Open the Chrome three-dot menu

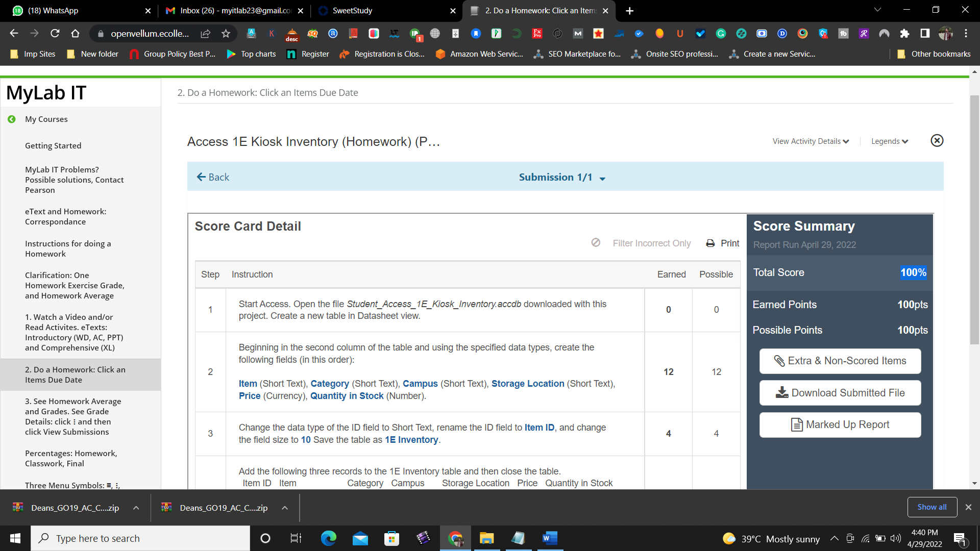pos(966,34)
